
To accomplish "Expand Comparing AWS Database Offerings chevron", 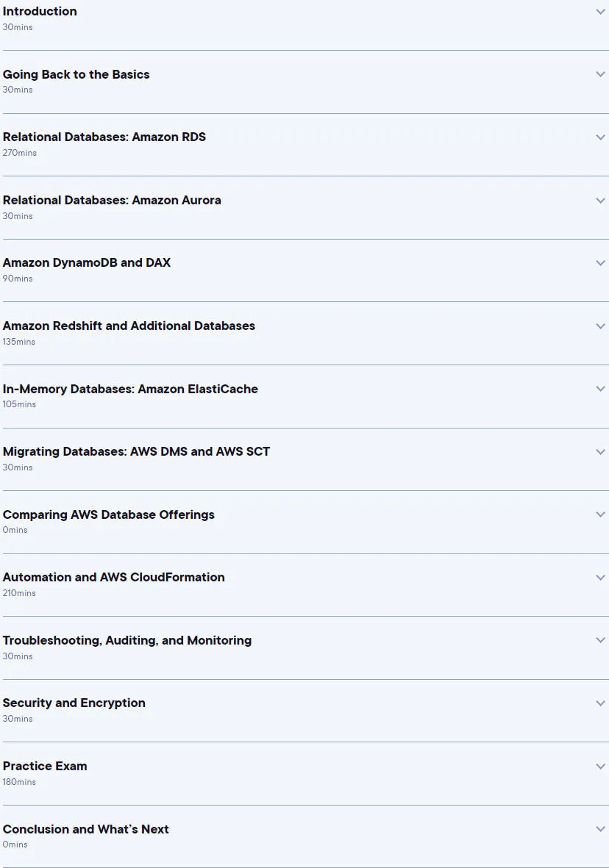I will coord(600,514).
